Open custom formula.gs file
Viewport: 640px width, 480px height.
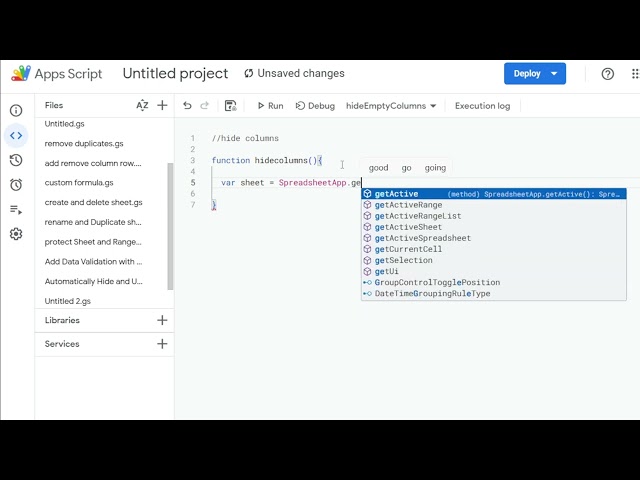point(79,183)
